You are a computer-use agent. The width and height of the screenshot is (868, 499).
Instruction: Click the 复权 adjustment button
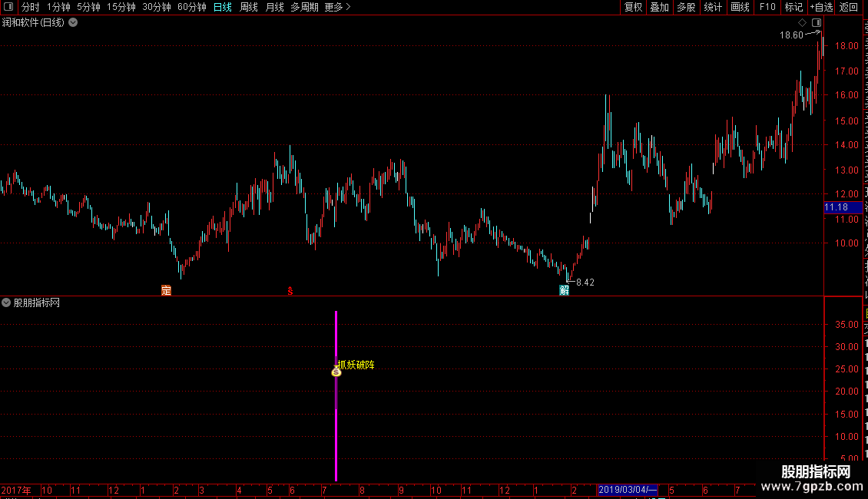[633, 7]
